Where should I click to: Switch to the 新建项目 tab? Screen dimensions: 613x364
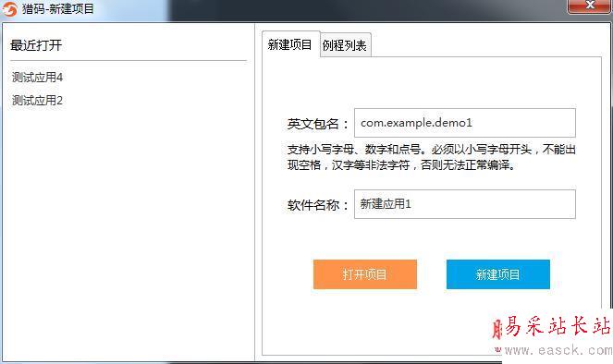[x=290, y=44]
